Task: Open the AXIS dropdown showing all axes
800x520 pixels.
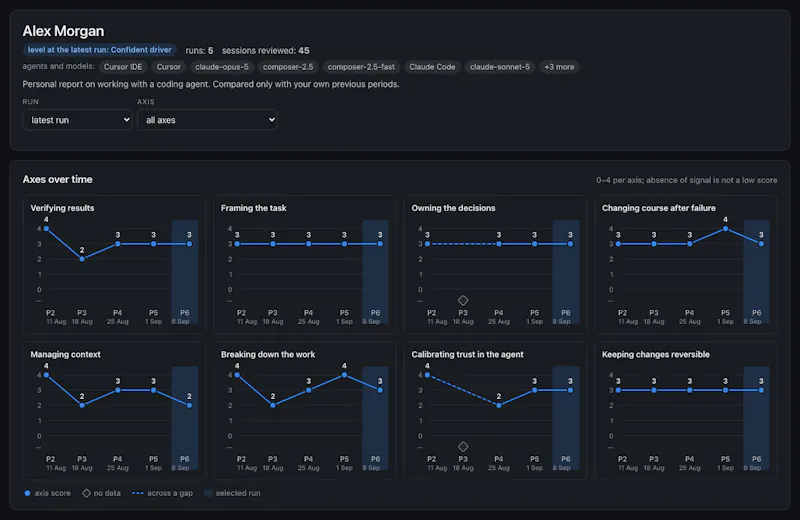Action: click(x=207, y=120)
